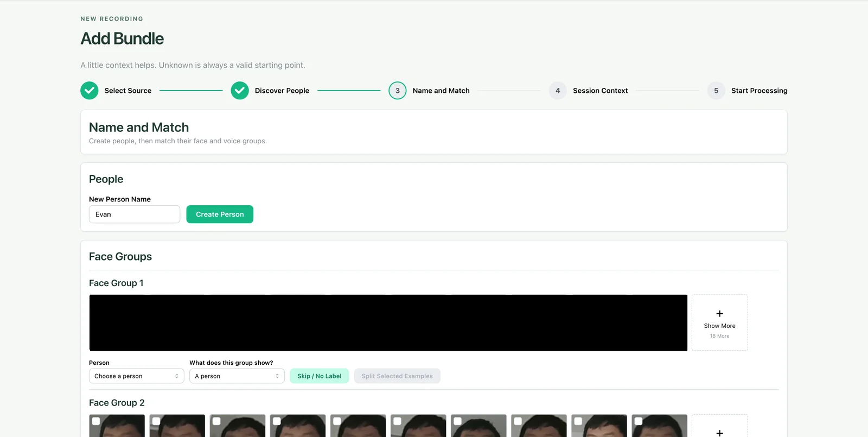Go to the Start Processing step label
Image resolution: width=868 pixels, height=437 pixels.
point(759,91)
